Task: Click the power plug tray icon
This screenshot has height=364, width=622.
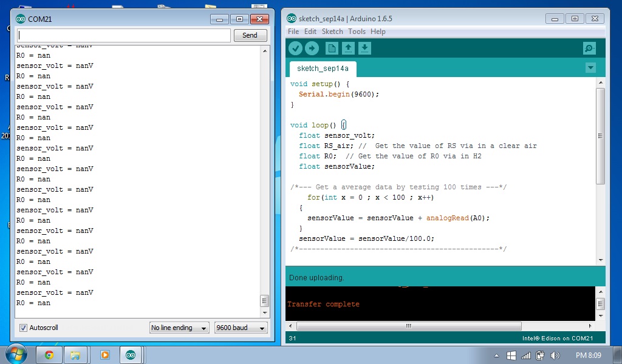Action: click(x=540, y=356)
